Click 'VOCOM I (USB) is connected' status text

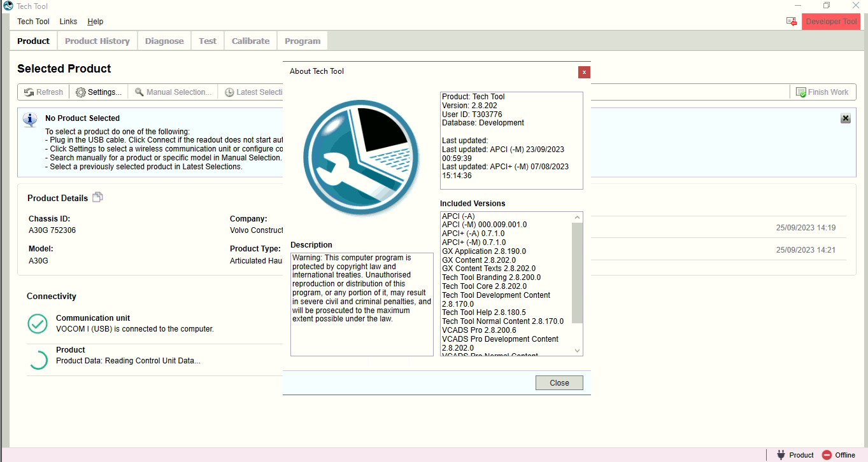coord(135,329)
